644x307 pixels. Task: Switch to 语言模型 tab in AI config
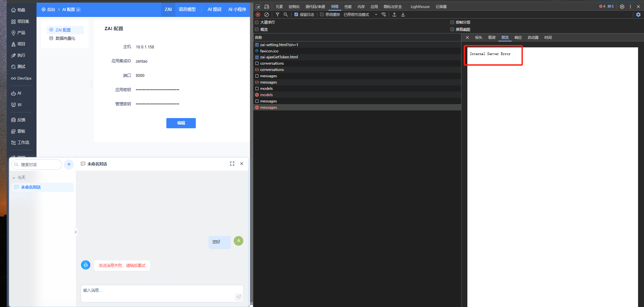click(x=187, y=10)
